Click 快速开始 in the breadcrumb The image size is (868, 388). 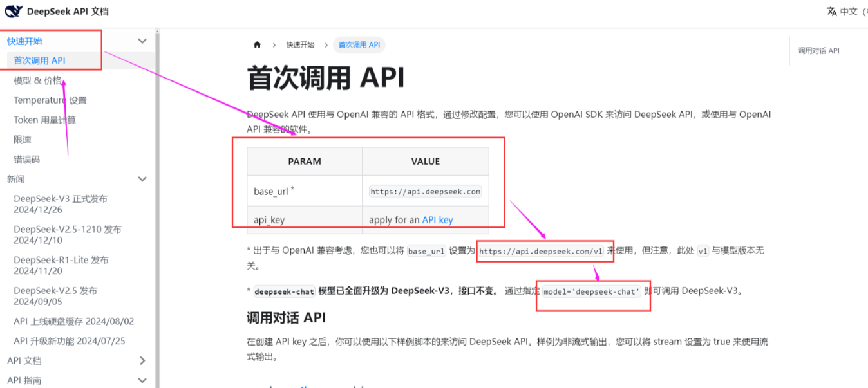pyautogui.click(x=301, y=45)
